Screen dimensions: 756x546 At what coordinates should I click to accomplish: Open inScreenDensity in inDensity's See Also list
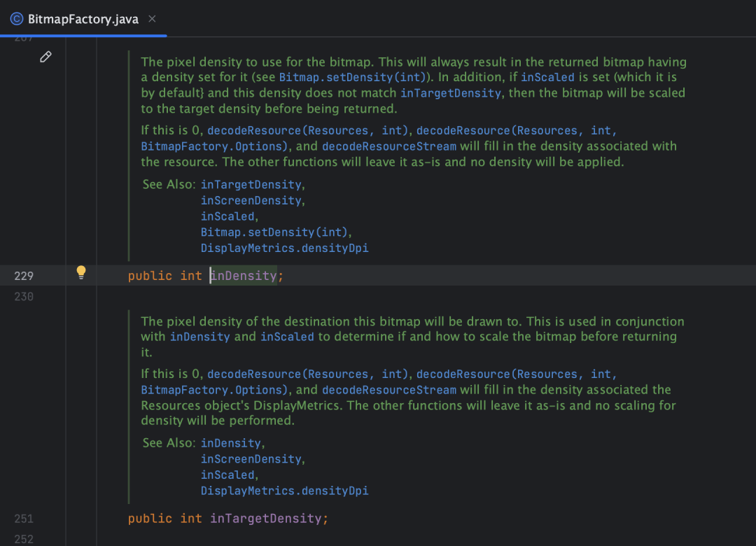coord(251,201)
